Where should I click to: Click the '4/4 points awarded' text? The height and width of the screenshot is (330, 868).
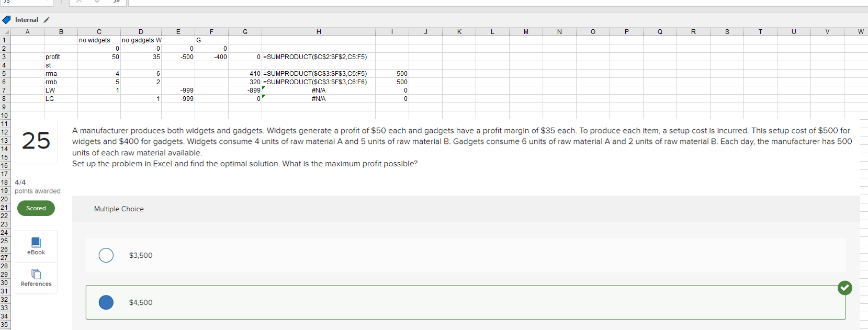[38, 187]
